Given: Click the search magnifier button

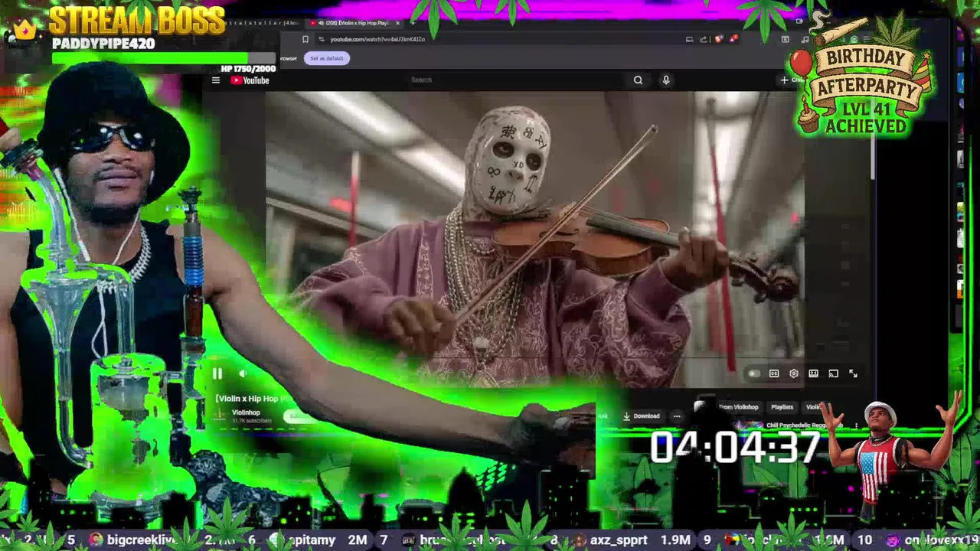Looking at the screenshot, I should (x=638, y=80).
